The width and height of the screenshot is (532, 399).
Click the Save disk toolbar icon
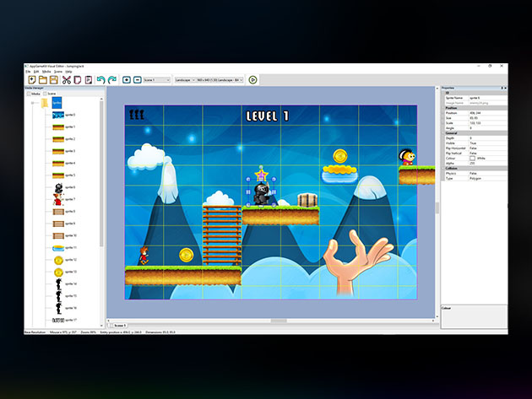[x=53, y=79]
